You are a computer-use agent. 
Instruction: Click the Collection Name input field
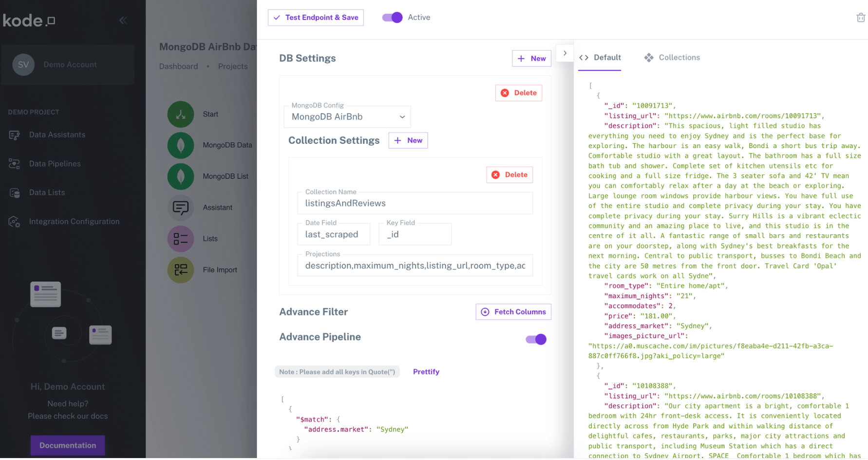[415, 203]
